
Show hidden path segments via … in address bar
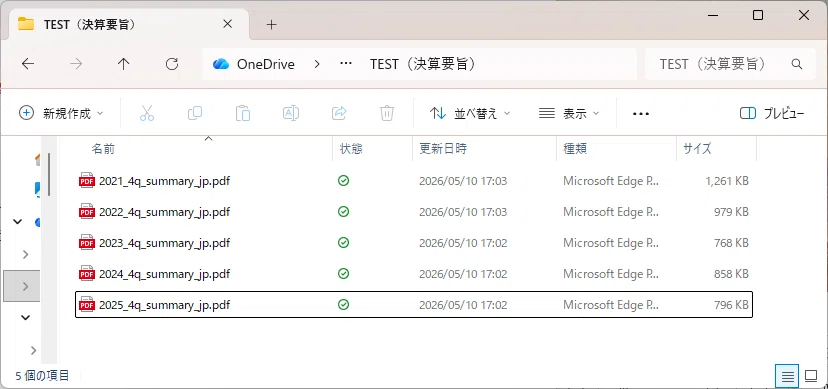point(346,64)
